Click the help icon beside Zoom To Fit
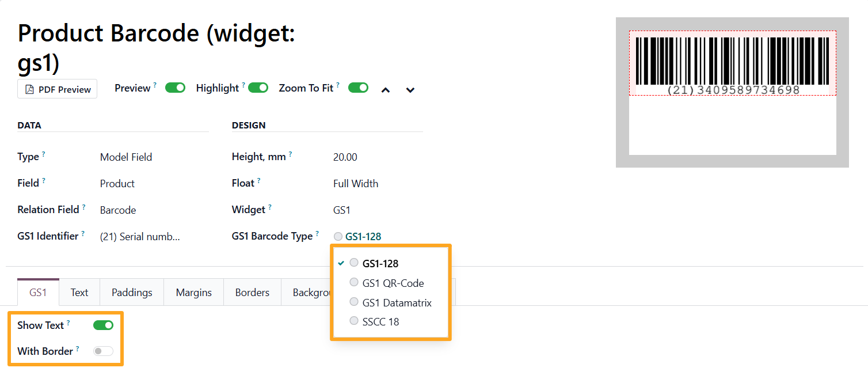This screenshot has height=379, width=868. click(338, 85)
